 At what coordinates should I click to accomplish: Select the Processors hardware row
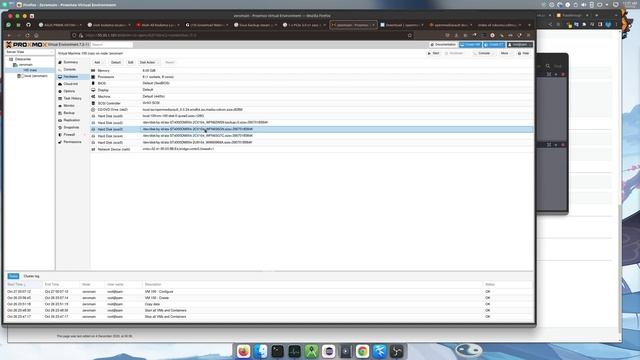pyautogui.click(x=312, y=77)
